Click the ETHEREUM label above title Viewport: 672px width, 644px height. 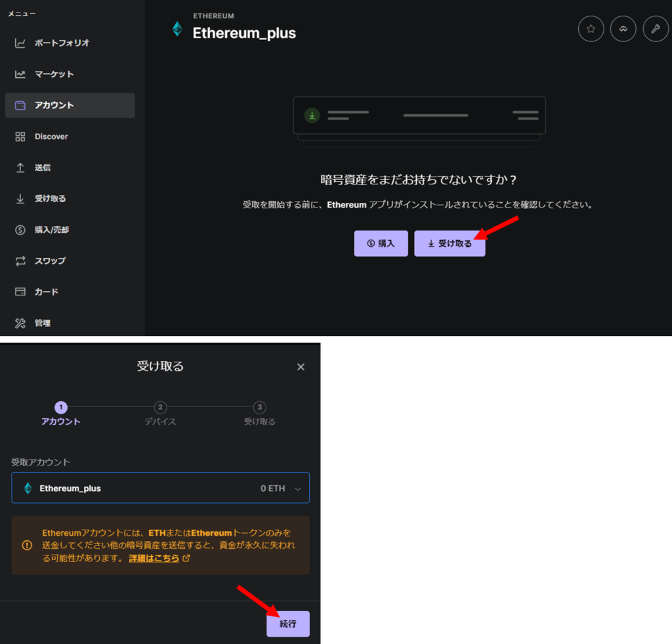pyautogui.click(x=213, y=16)
